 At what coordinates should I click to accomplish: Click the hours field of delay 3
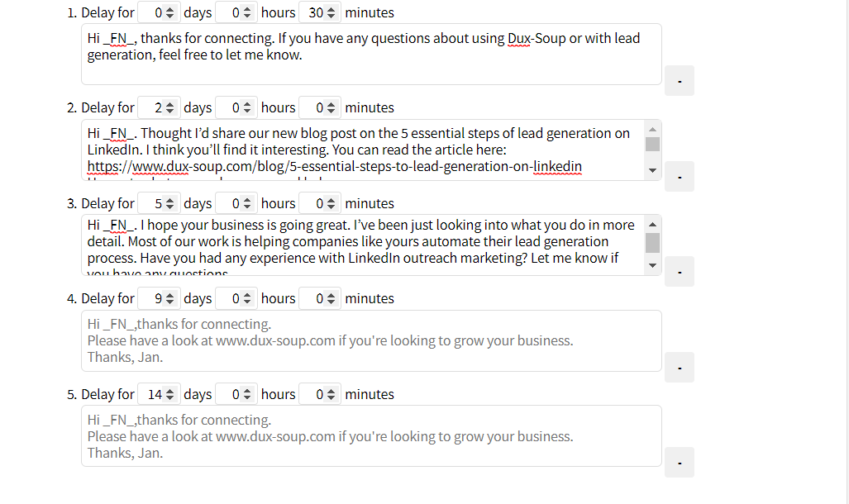pos(236,203)
